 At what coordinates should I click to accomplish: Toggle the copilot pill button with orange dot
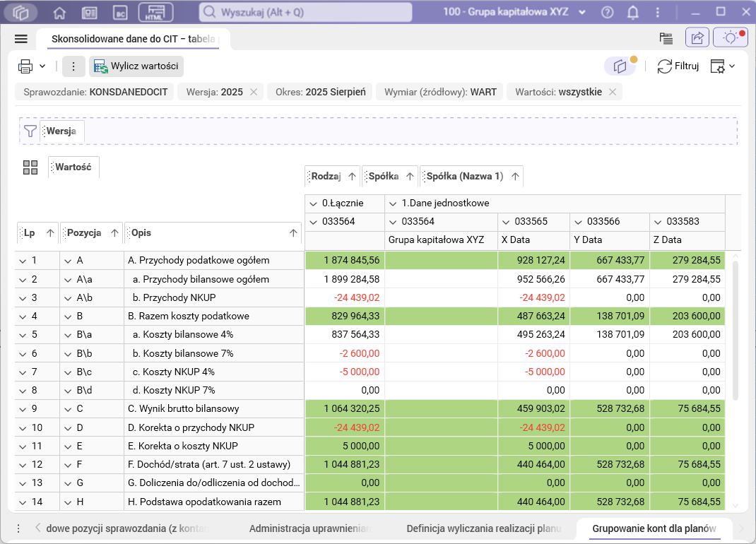pyautogui.click(x=621, y=66)
